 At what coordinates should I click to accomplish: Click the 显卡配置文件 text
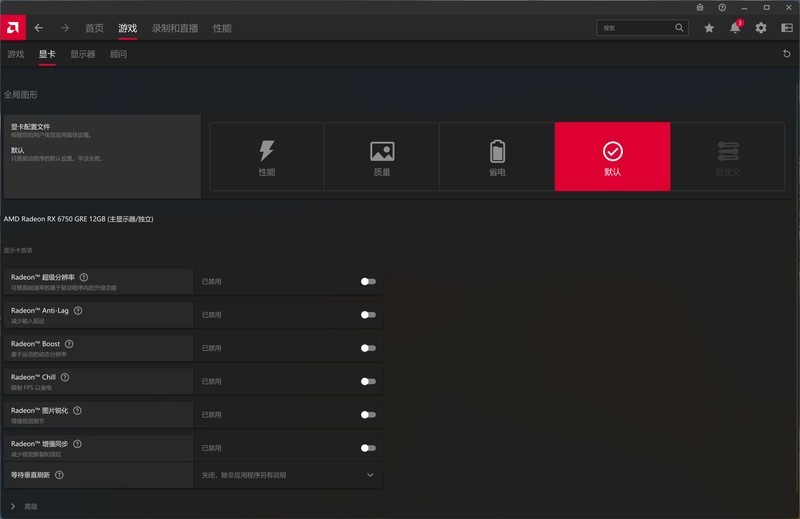[x=31, y=127]
